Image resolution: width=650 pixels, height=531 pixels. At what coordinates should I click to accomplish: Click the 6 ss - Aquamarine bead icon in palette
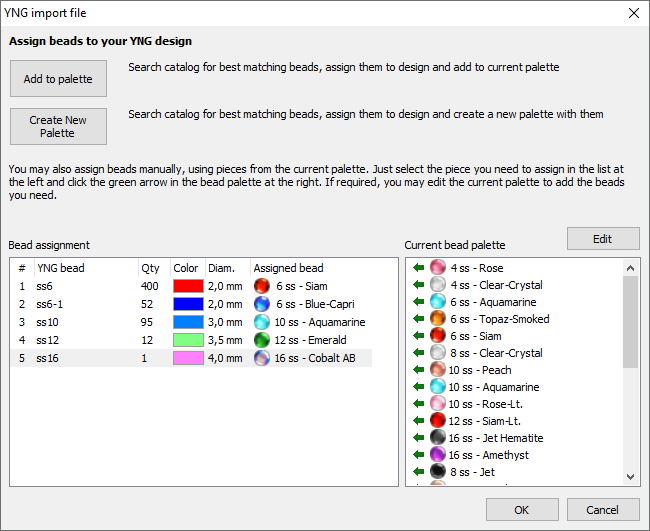tap(437, 302)
